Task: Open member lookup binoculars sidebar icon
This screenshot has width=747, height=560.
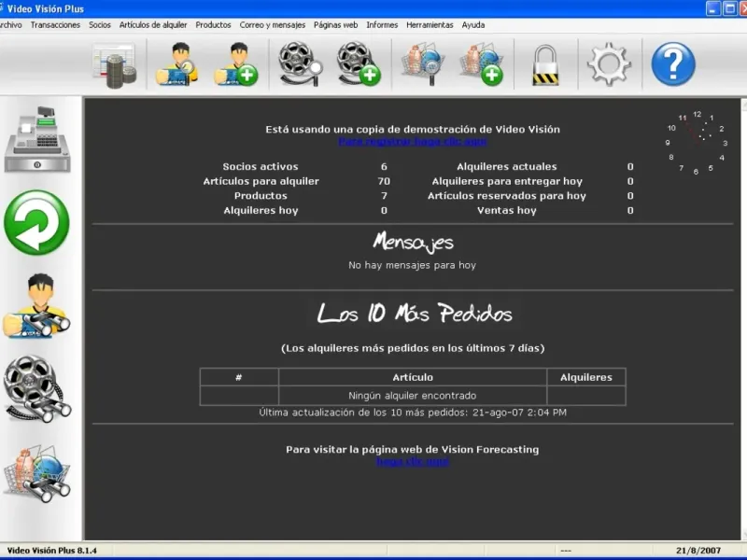Action: [x=36, y=306]
